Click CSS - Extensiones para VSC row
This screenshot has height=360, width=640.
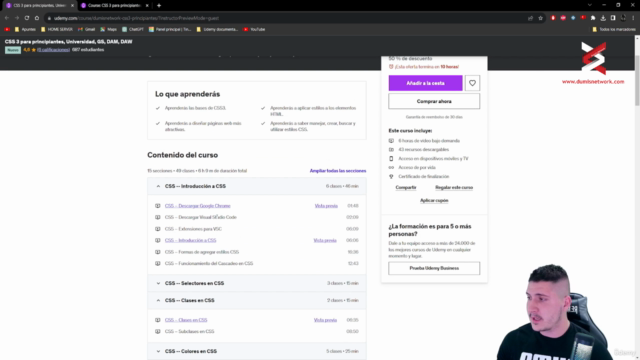click(257, 229)
